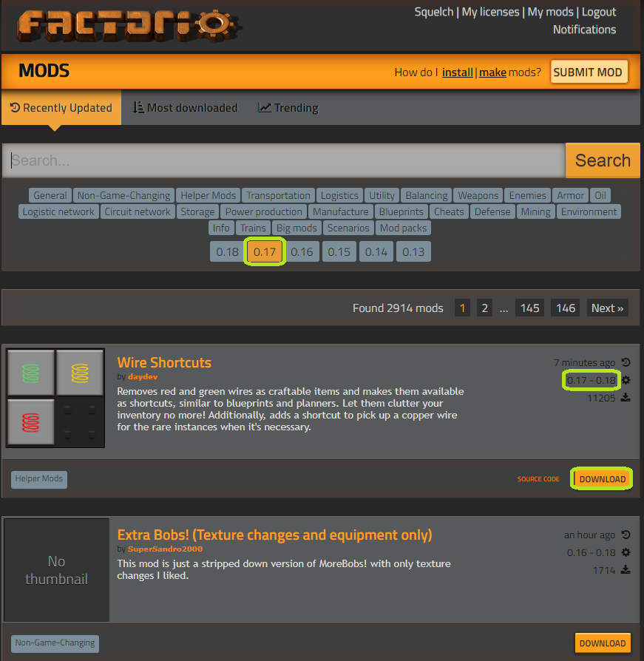Select the Recently Updated tab
Viewport: 644px width, 661px height.
click(x=61, y=108)
